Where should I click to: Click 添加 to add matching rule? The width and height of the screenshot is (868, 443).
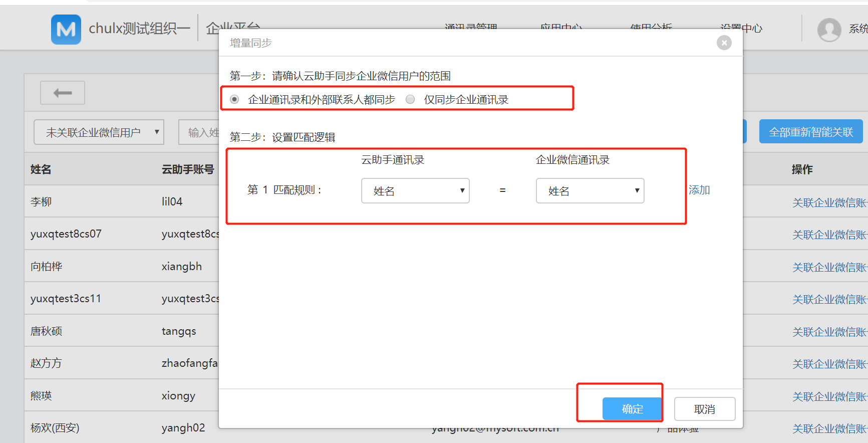click(x=699, y=190)
